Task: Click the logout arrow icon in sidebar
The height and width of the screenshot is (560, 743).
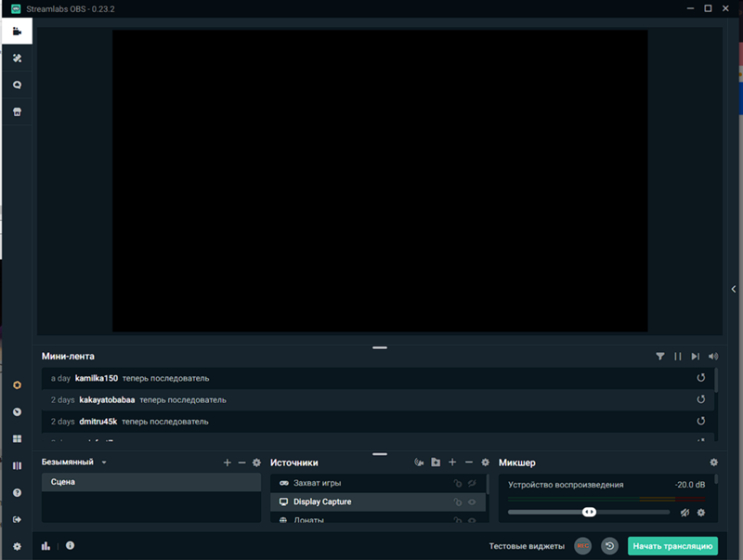Action: [x=17, y=520]
